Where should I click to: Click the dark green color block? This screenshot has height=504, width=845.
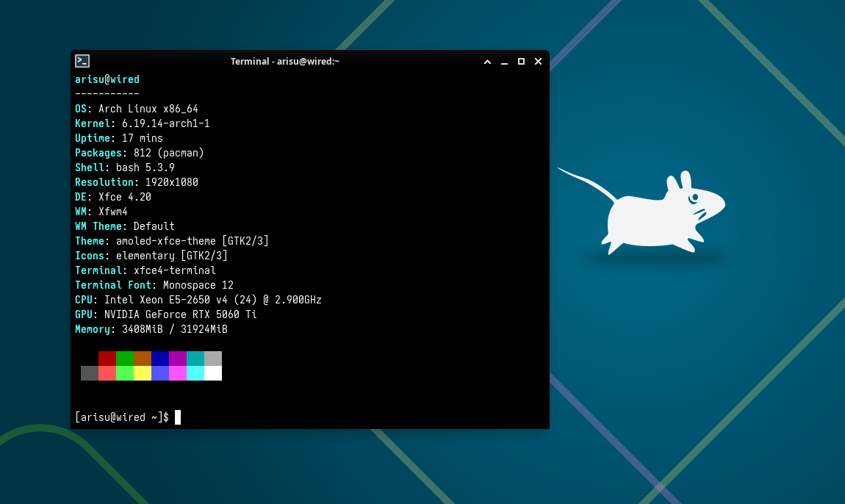coord(125,359)
